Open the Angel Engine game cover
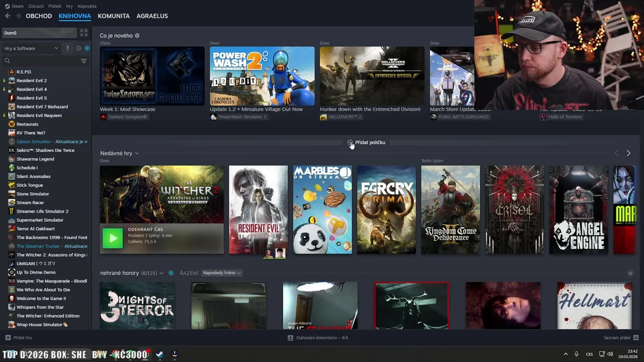Screen dimensions: 644x362 [x=579, y=210]
